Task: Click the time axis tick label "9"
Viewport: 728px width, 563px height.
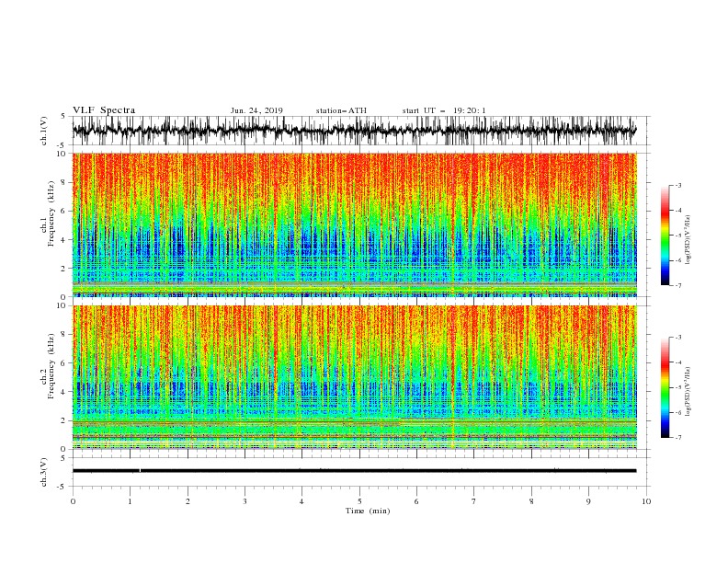Action: point(588,501)
